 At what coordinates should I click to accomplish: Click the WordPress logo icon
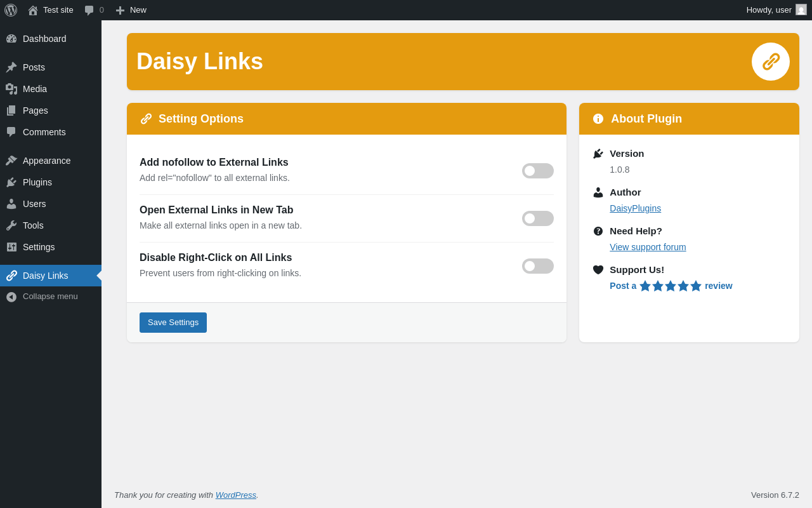pos(11,10)
